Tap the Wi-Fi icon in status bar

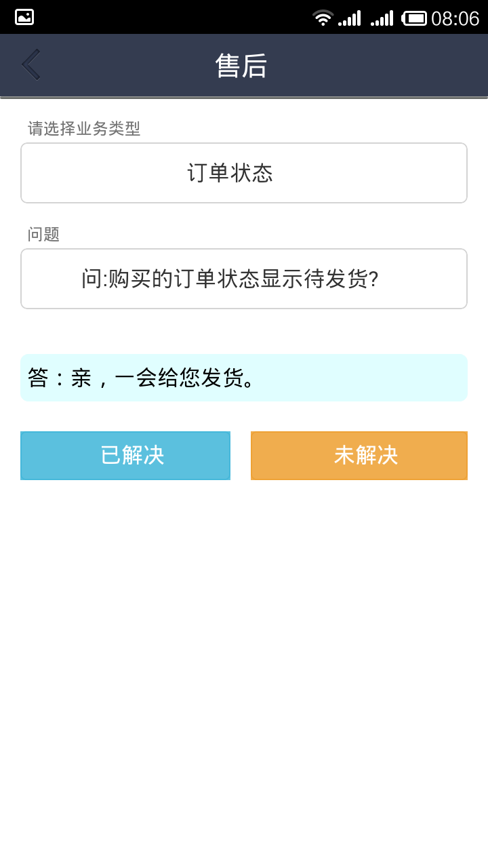pyautogui.click(x=323, y=18)
